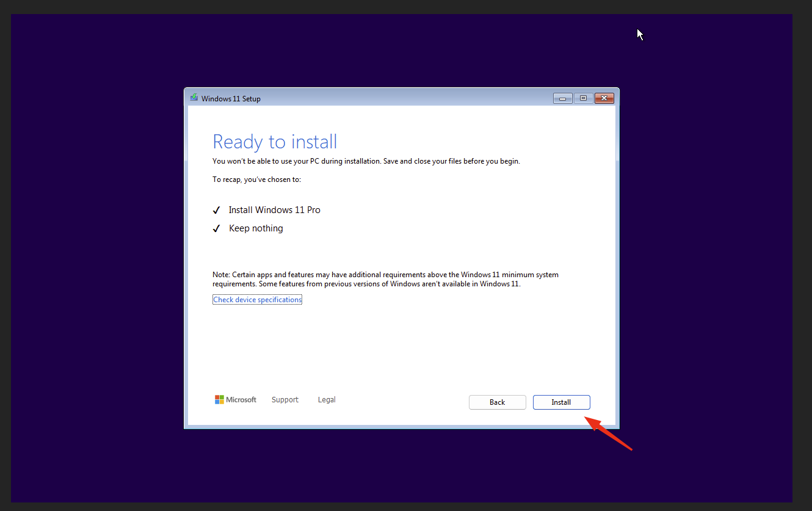Viewport: 812px width, 511px height.
Task: Open the Support page
Action: [x=285, y=399]
